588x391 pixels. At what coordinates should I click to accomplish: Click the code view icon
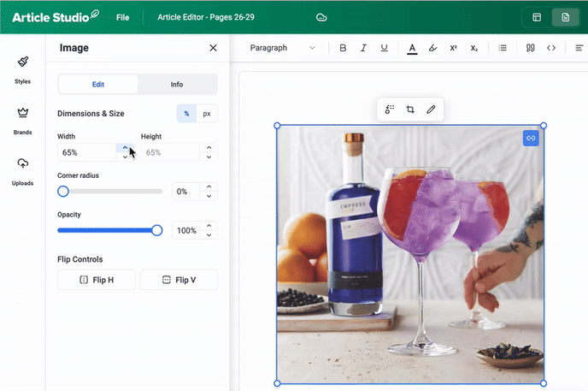pos(551,48)
